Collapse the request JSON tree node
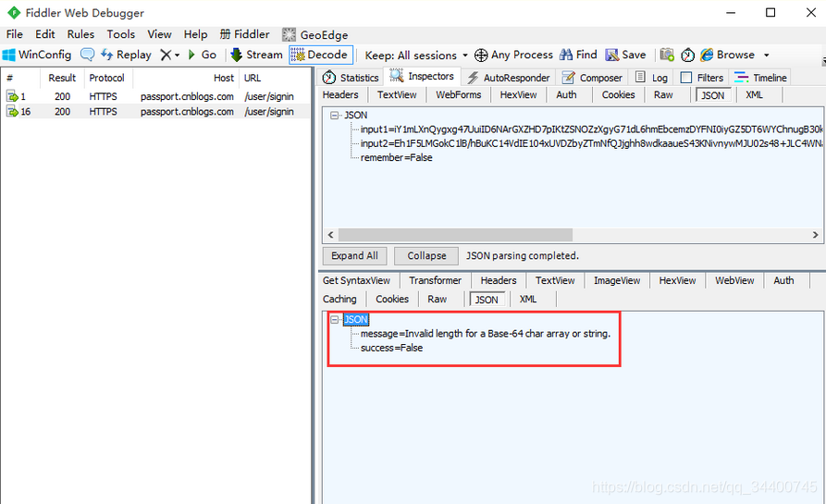 pos(334,116)
